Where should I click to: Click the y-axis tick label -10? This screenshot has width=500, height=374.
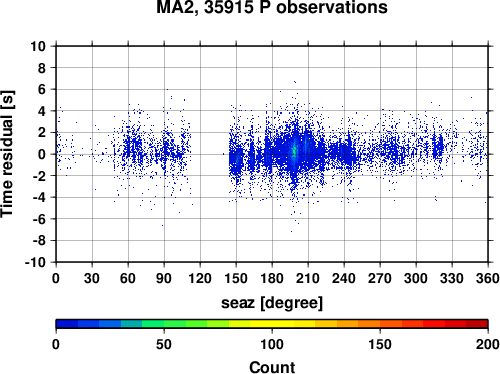pyautogui.click(x=36, y=262)
